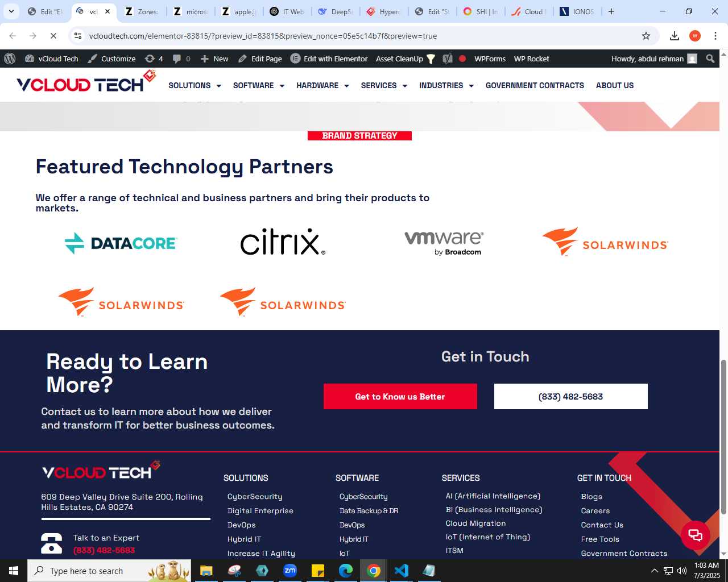Switch to the DeepSe browser tab
The height and width of the screenshot is (582, 728).
coord(336,11)
